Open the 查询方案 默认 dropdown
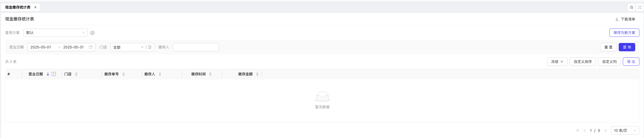The image size is (644, 138). [x=56, y=33]
